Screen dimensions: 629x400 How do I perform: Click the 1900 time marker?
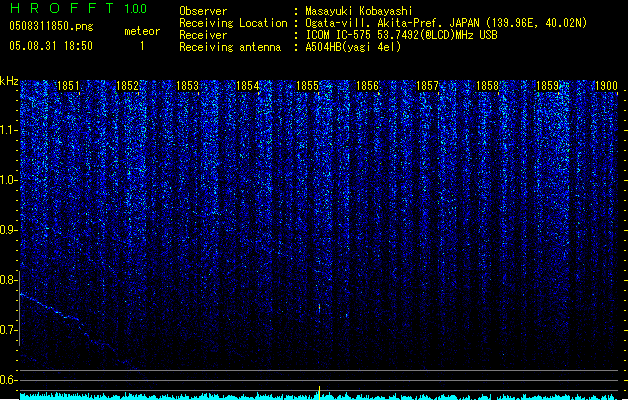pyautogui.click(x=606, y=86)
